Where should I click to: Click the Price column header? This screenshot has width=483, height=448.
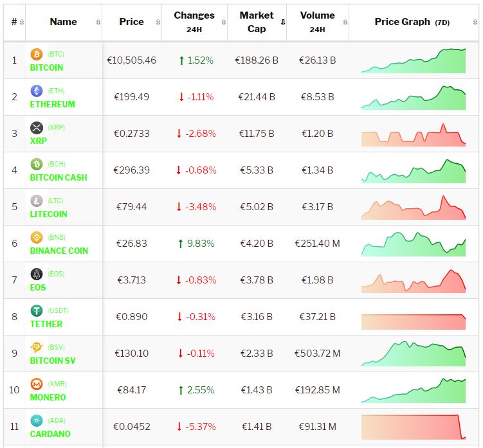(131, 22)
